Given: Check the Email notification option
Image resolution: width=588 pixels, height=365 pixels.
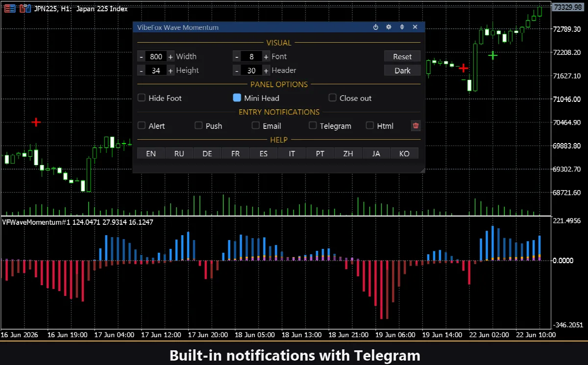Looking at the screenshot, I should [x=256, y=126].
